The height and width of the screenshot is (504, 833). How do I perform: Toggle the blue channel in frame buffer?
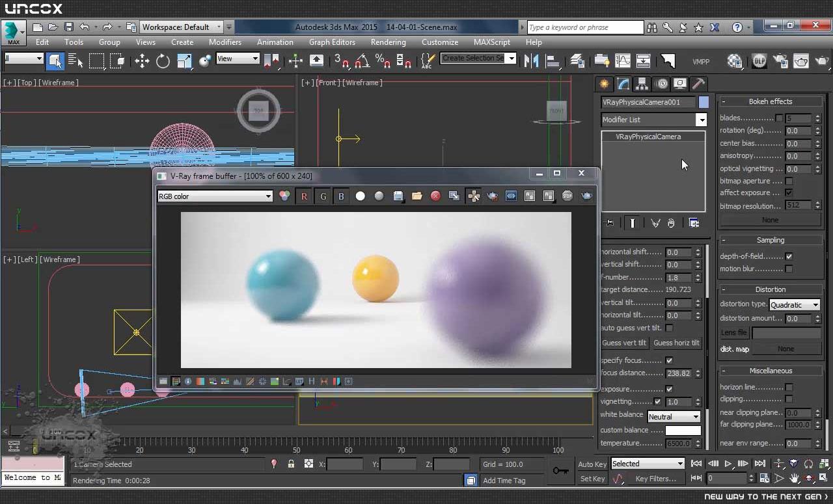point(341,196)
